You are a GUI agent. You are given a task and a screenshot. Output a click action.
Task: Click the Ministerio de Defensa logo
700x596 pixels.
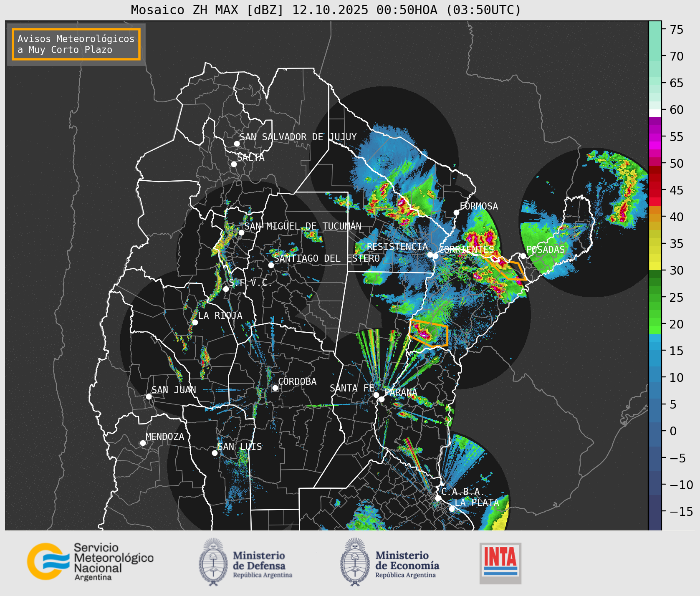tap(245, 562)
